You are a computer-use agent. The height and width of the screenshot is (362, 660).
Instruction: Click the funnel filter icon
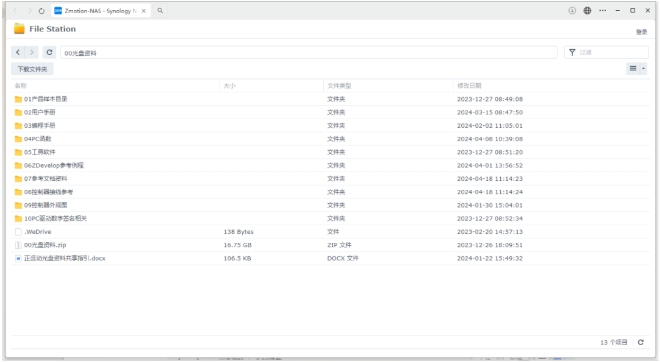pos(572,52)
